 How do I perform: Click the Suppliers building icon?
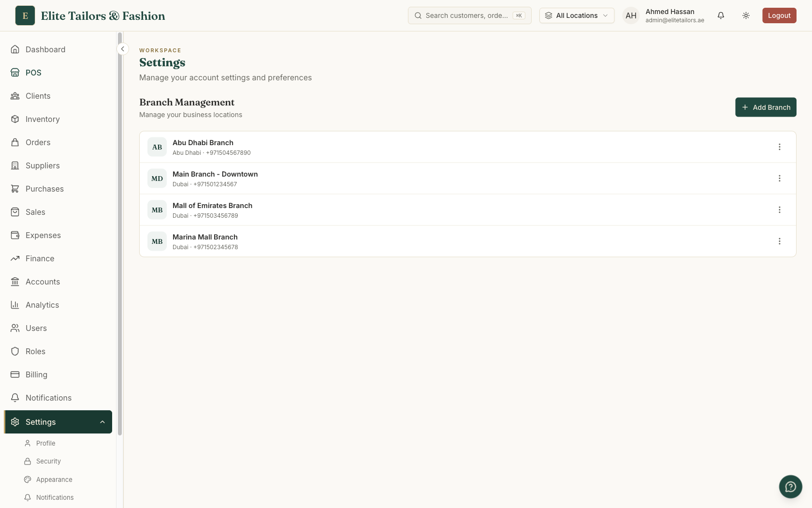15,165
